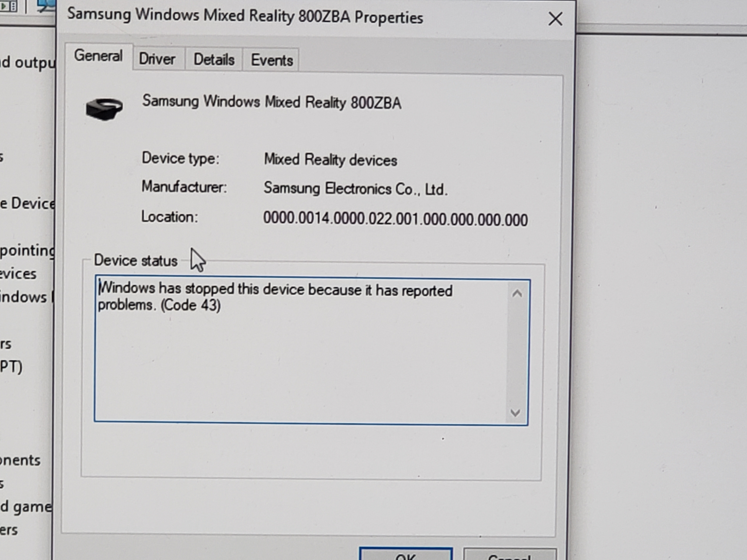747x560 pixels.
Task: Click the dialog title bar text
Action: pyautogui.click(x=245, y=16)
